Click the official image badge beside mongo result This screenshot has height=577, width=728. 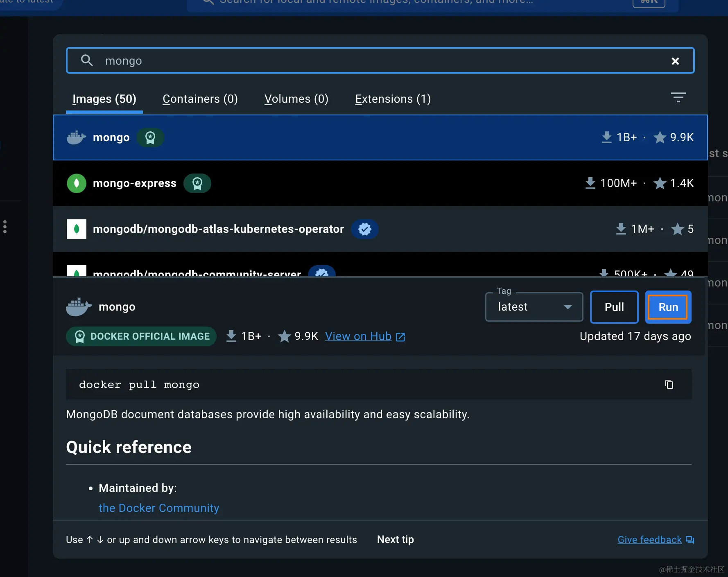coord(150,137)
